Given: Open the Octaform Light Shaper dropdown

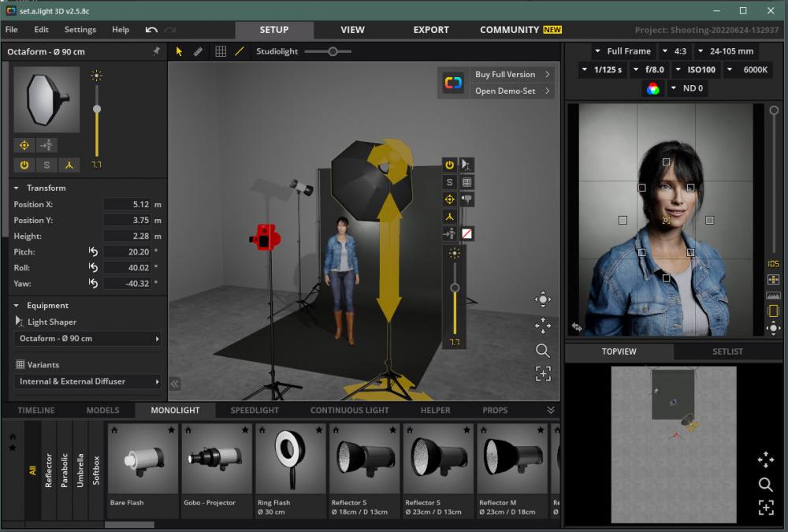Looking at the screenshot, I should click(88, 338).
